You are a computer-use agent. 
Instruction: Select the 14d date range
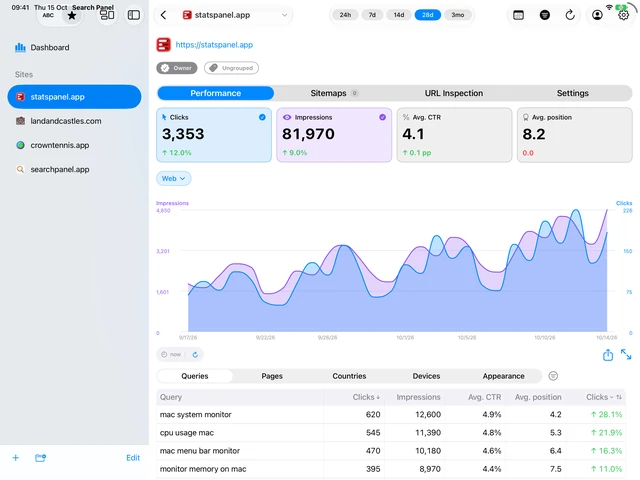coord(399,15)
